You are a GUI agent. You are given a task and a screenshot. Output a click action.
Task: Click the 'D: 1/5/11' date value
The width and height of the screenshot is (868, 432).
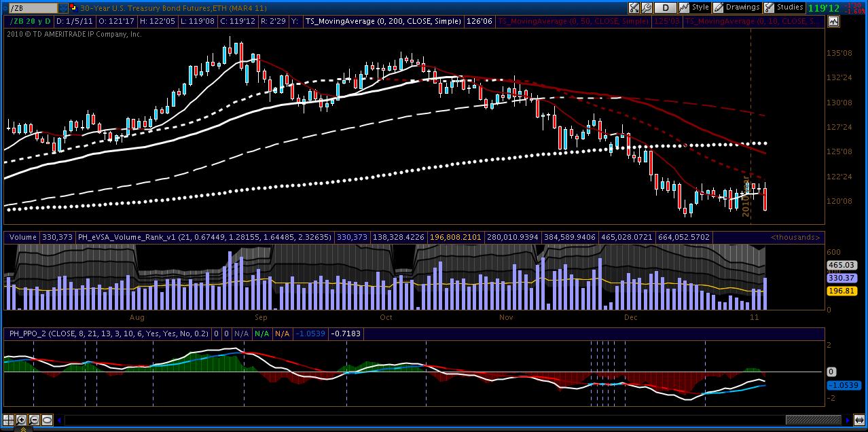pyautogui.click(x=74, y=21)
